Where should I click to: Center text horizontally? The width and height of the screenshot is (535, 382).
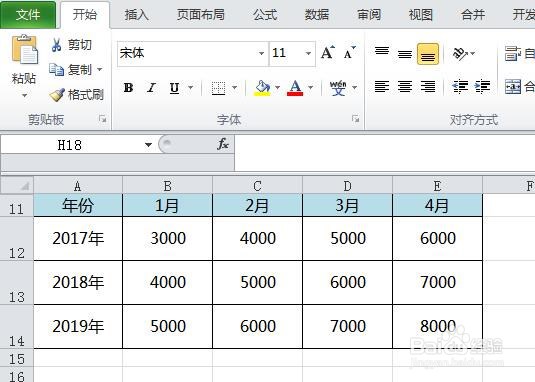[x=405, y=87]
